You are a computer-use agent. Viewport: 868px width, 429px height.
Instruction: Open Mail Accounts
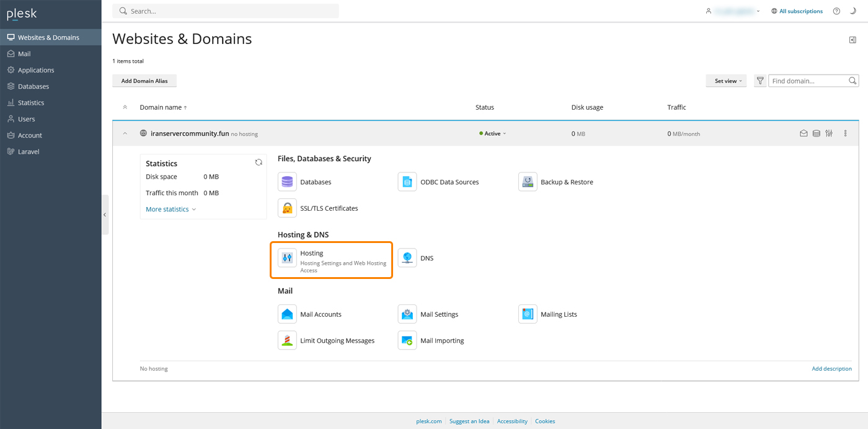[321, 314]
